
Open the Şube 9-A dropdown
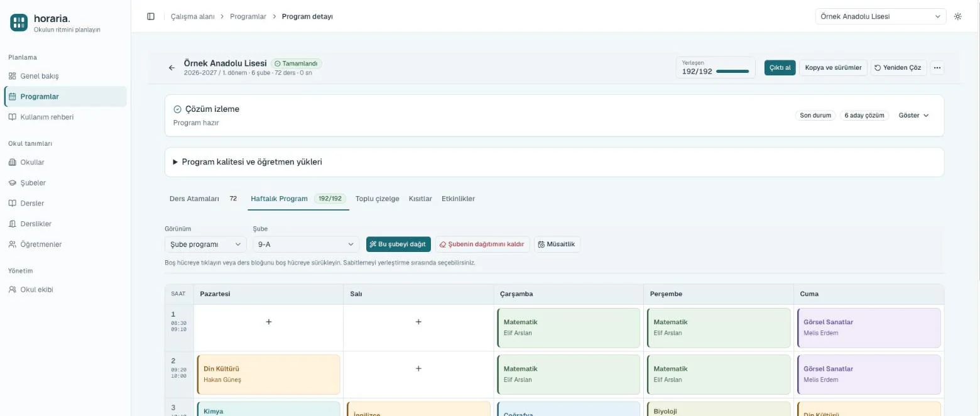coord(306,244)
